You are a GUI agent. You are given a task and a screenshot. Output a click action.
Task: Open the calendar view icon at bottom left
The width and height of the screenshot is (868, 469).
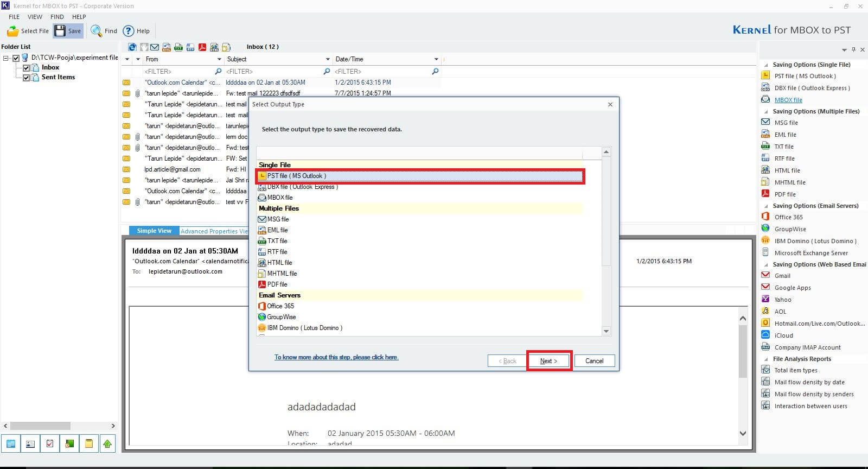coord(11,443)
